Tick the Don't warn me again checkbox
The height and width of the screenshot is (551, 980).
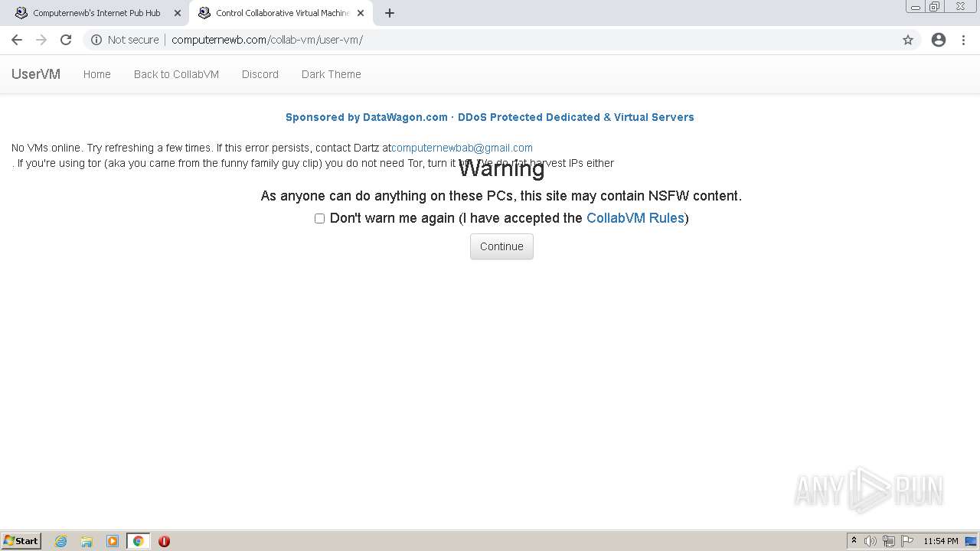(319, 218)
